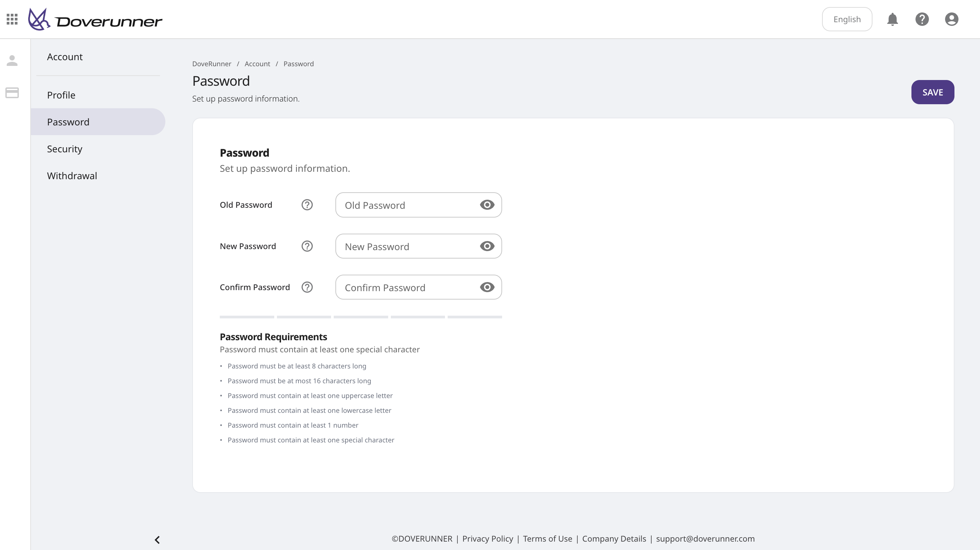Open the help question mark icon

(922, 19)
